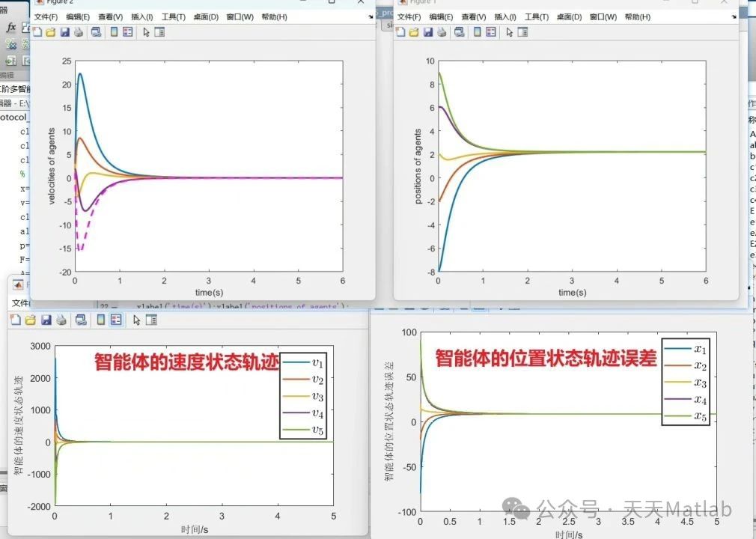Click dock arrow in Figure 2 menu bar
This screenshot has width=756, height=539.
[371, 17]
